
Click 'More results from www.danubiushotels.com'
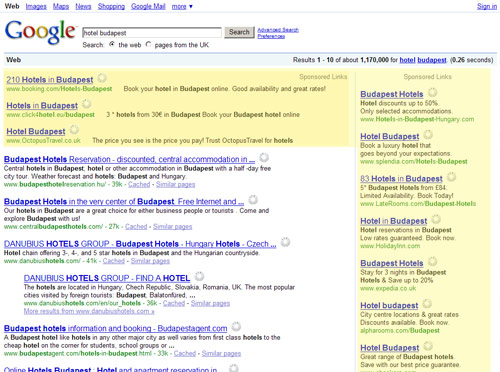tap(89, 311)
